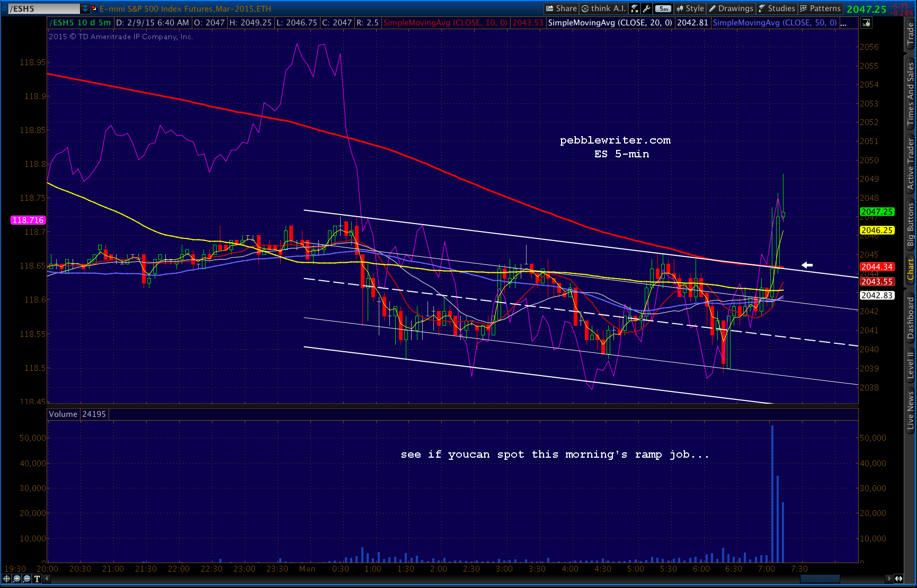Click the symbol link color squares icon
The width and height of the screenshot is (917, 588).
[x=94, y=8]
